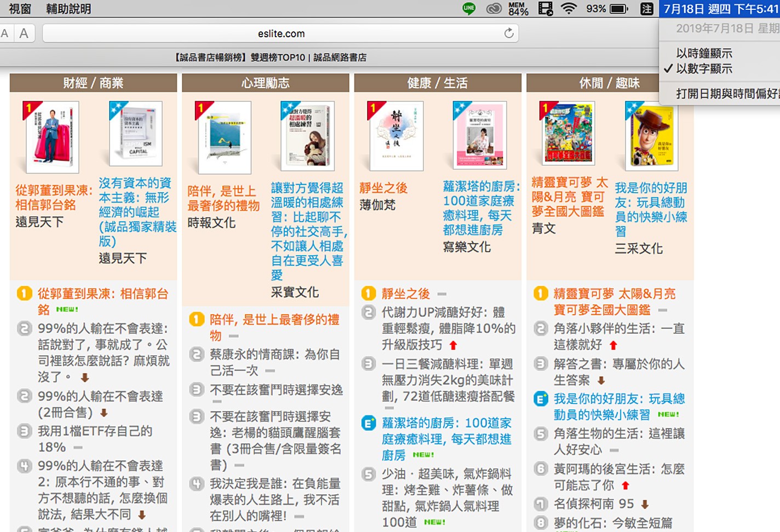Open featured title 我是你的好朋友: 玩具總動員
Screen dimensions: 780x532
pos(651,210)
